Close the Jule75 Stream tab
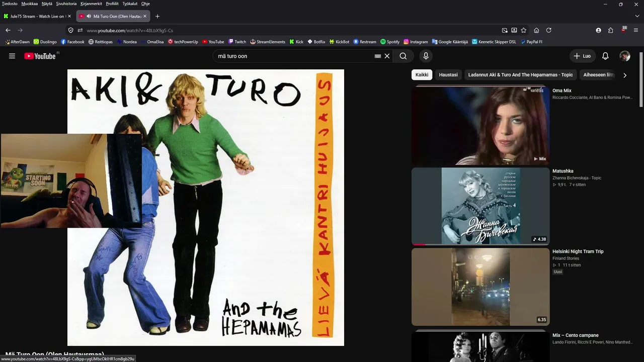Image resolution: width=644 pixels, height=362 pixels. tap(69, 16)
